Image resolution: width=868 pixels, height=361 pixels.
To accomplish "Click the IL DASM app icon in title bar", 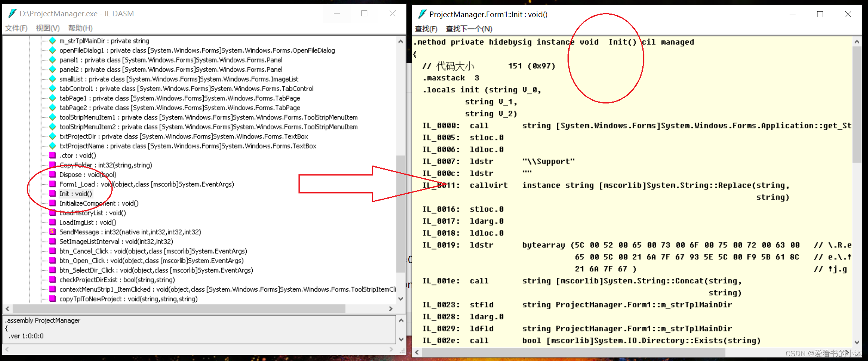I will pos(12,14).
